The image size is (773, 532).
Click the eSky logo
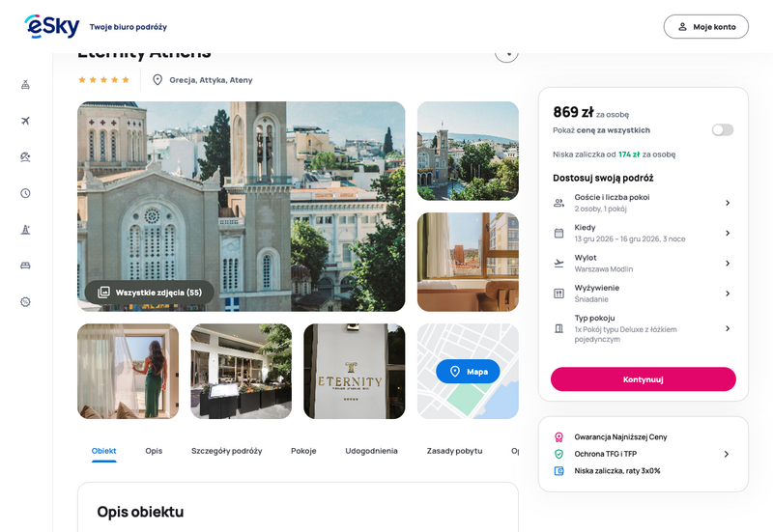52,26
